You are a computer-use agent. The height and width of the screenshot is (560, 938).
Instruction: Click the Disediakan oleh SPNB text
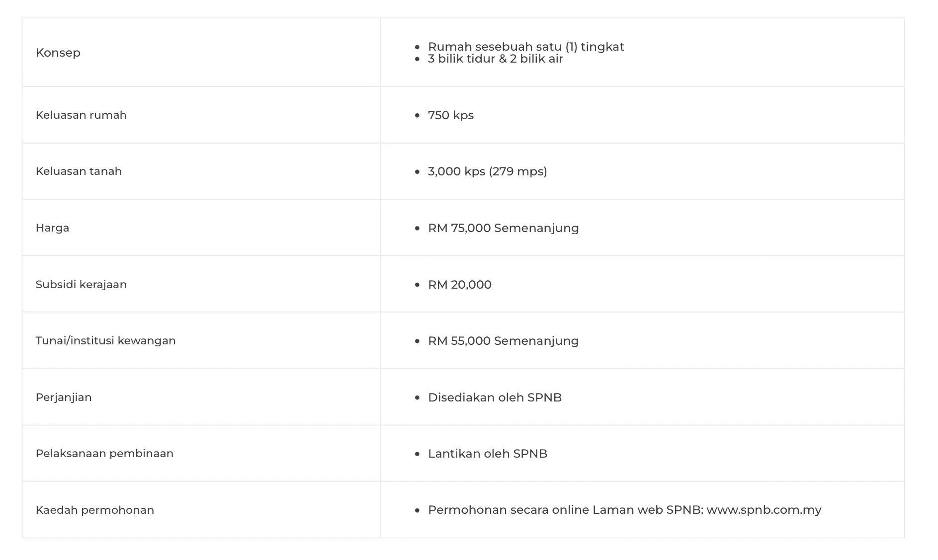coord(495,398)
